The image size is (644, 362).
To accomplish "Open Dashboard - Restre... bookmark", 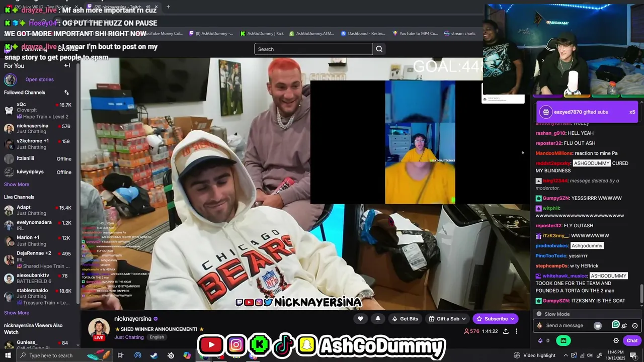I will 363,34.
